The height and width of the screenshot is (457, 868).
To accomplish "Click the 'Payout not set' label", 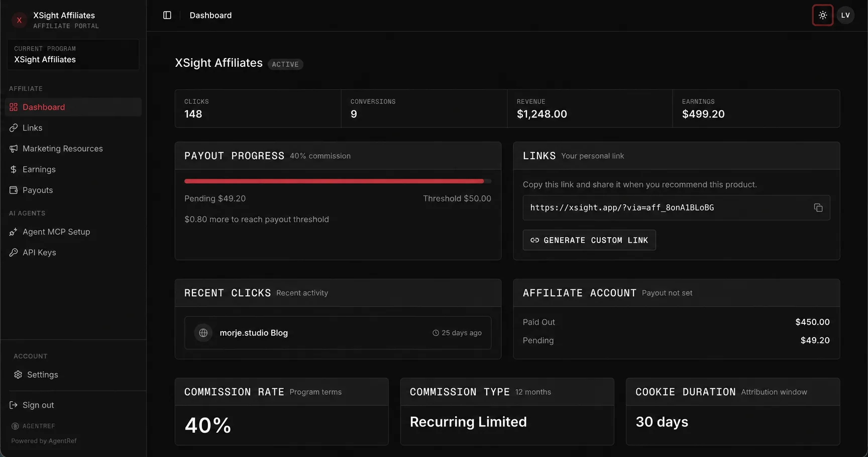I will pos(667,293).
